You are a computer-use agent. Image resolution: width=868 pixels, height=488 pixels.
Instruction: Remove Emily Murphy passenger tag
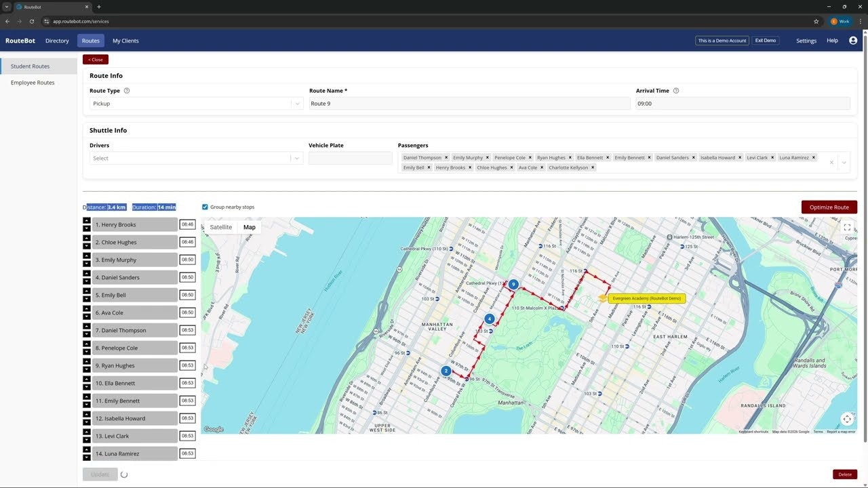point(488,158)
